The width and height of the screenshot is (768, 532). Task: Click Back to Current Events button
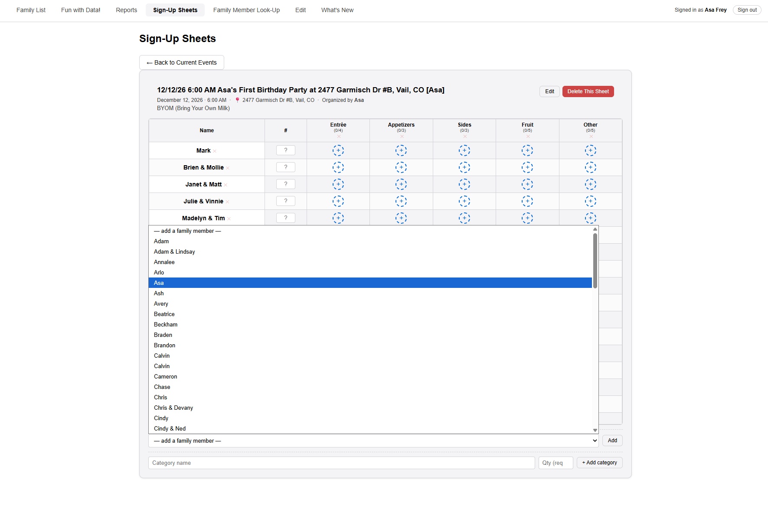pos(182,62)
